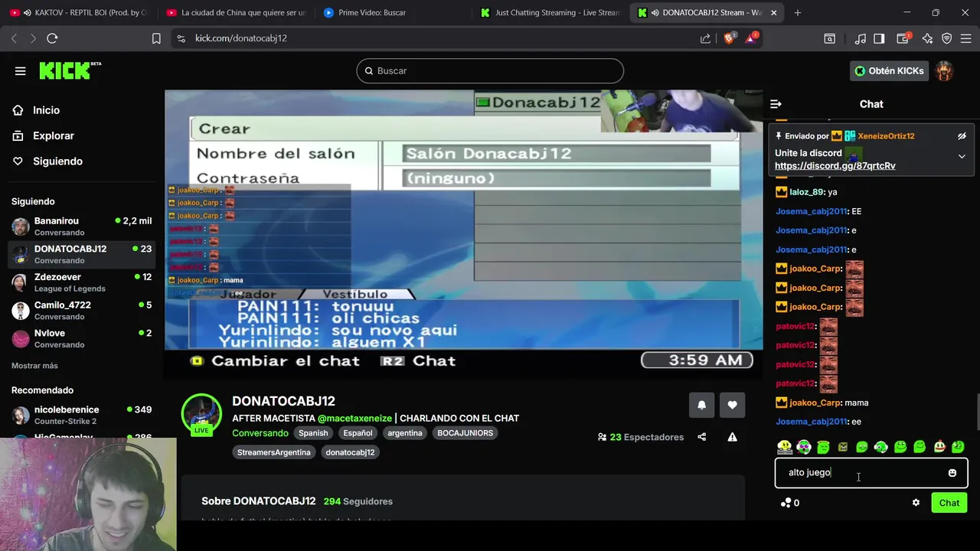Report the stream with warning icon
980x551 pixels.
click(732, 437)
